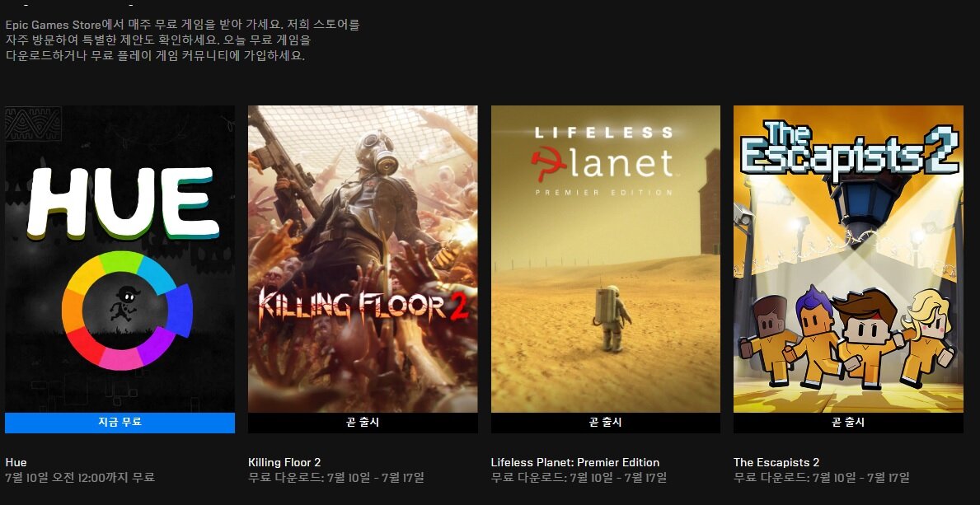Click The Escapists 2 free download dates

click(x=821, y=478)
